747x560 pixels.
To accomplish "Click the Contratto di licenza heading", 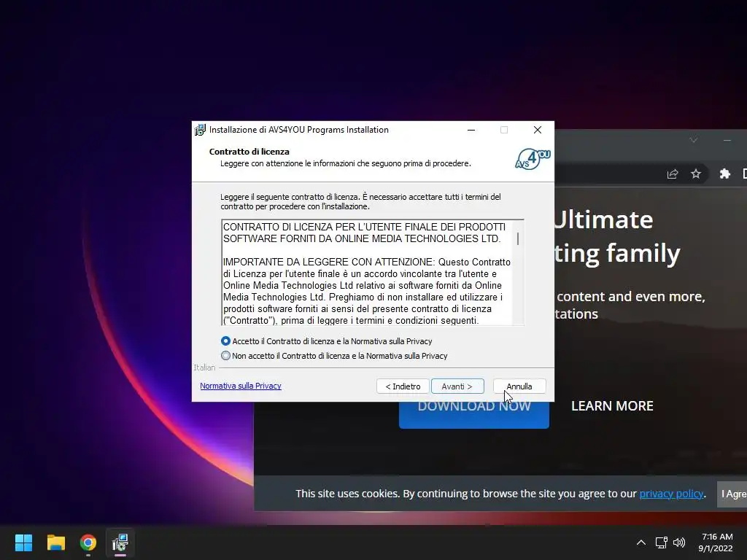I will (249, 152).
